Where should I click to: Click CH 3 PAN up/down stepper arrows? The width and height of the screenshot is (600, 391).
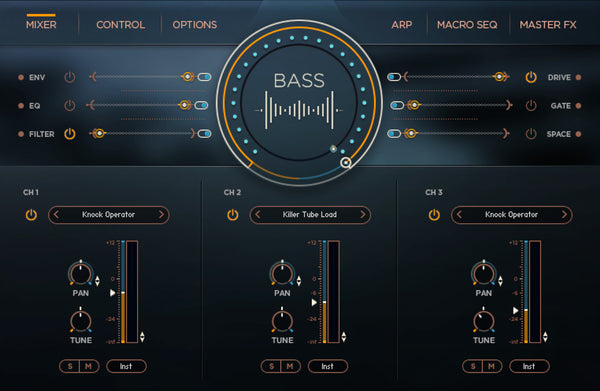point(500,281)
